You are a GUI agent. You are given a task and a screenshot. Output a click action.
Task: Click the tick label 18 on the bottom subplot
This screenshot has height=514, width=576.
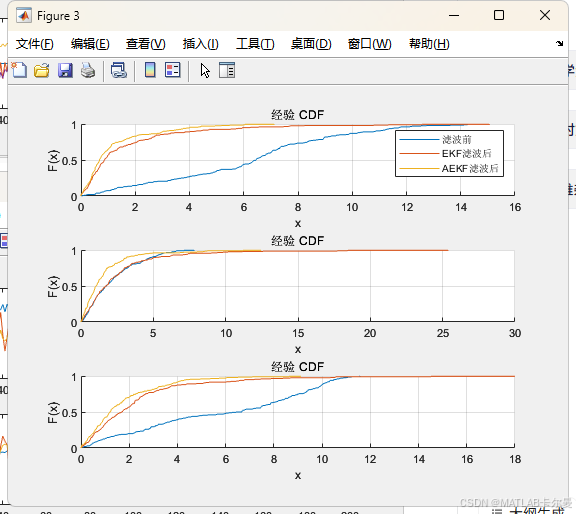(x=515, y=459)
